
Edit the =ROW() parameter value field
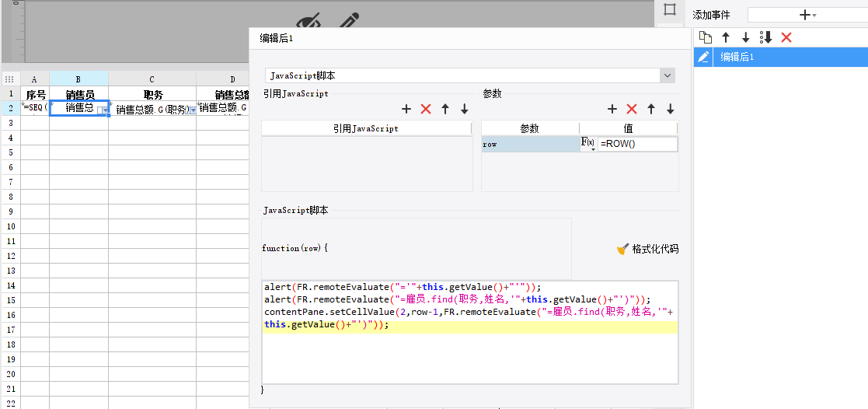[x=637, y=144]
